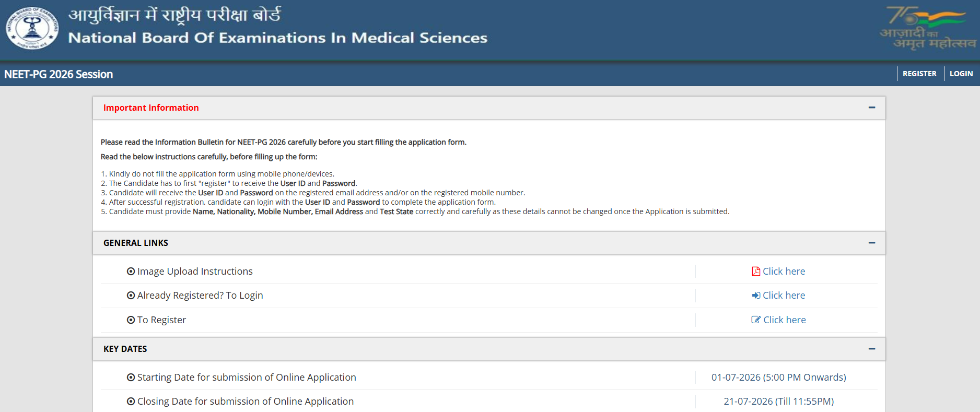Click the edit pencil icon for To Register

point(756,320)
